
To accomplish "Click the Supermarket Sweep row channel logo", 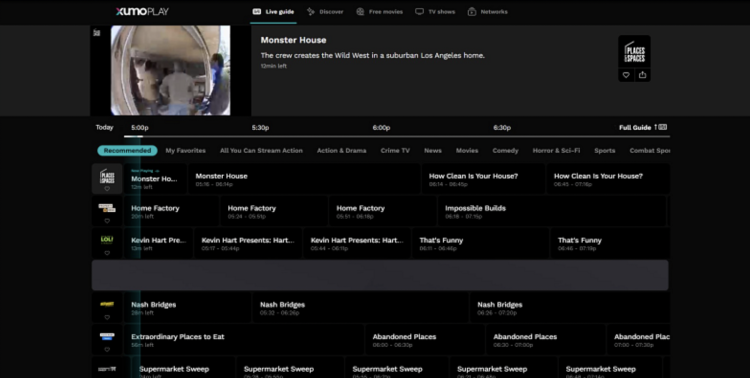I will (107, 369).
